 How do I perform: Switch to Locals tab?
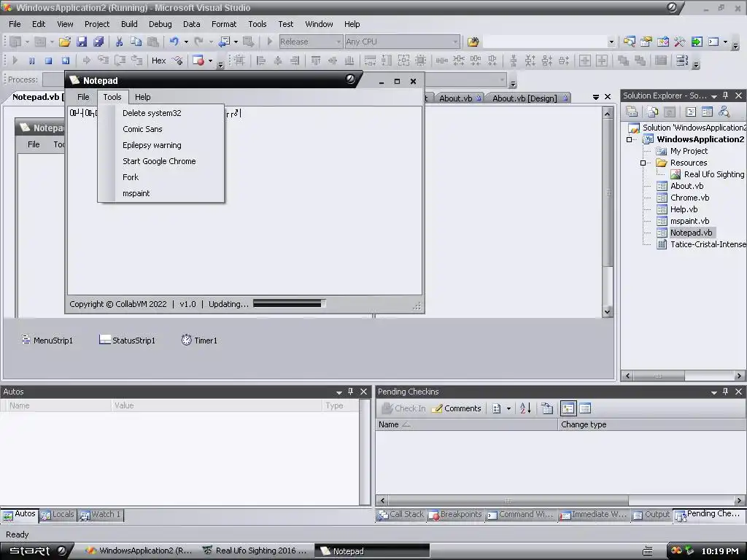coord(58,515)
